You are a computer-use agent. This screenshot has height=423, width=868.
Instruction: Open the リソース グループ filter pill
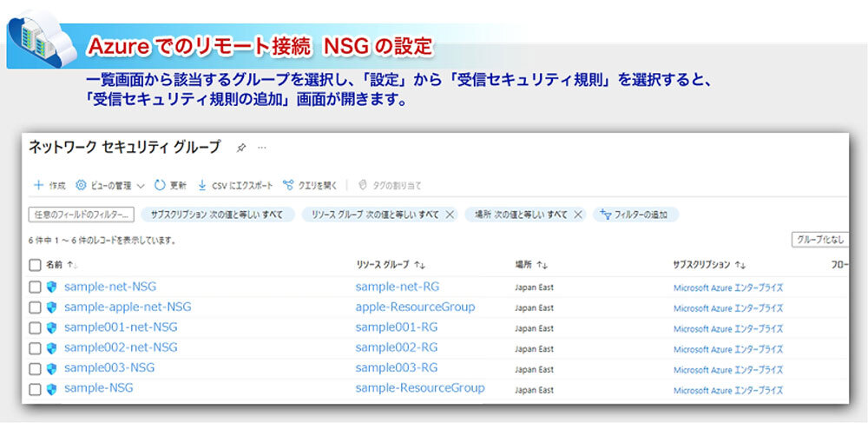(x=375, y=215)
